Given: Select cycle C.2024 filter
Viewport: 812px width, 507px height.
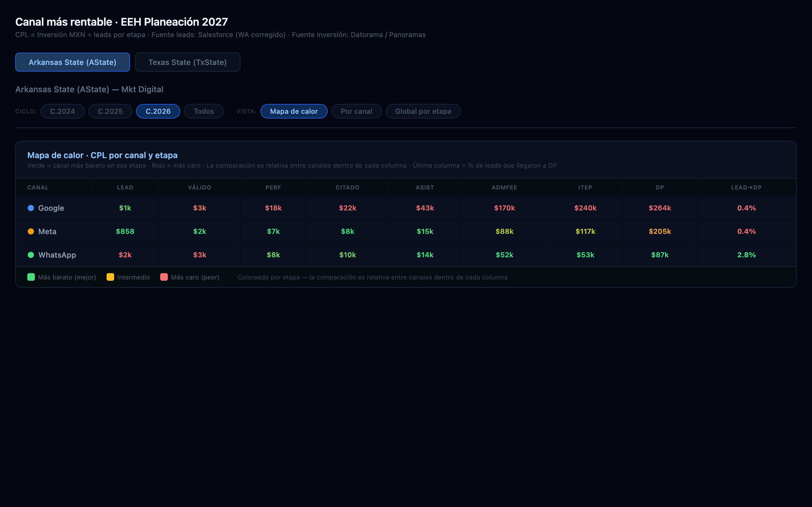Looking at the screenshot, I should click(x=62, y=111).
